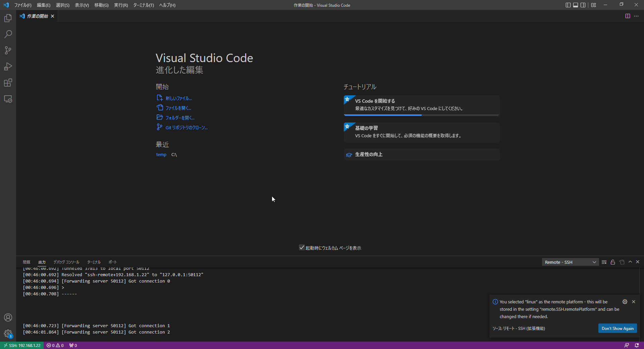Open the Search view in the activity bar
The height and width of the screenshot is (349, 644).
(8, 34)
